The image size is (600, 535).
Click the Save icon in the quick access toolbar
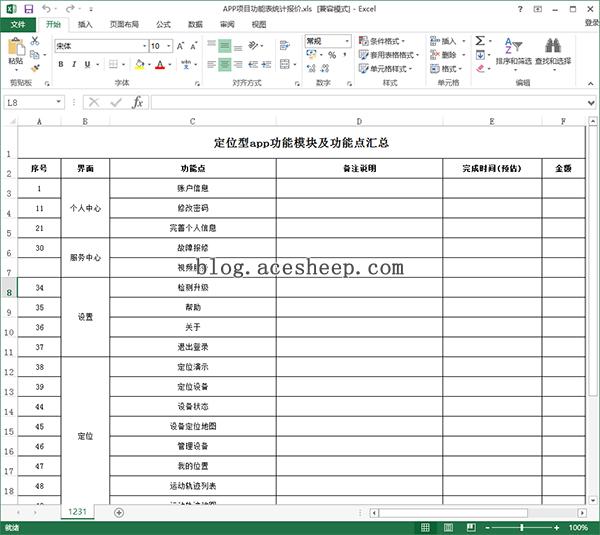[28, 8]
